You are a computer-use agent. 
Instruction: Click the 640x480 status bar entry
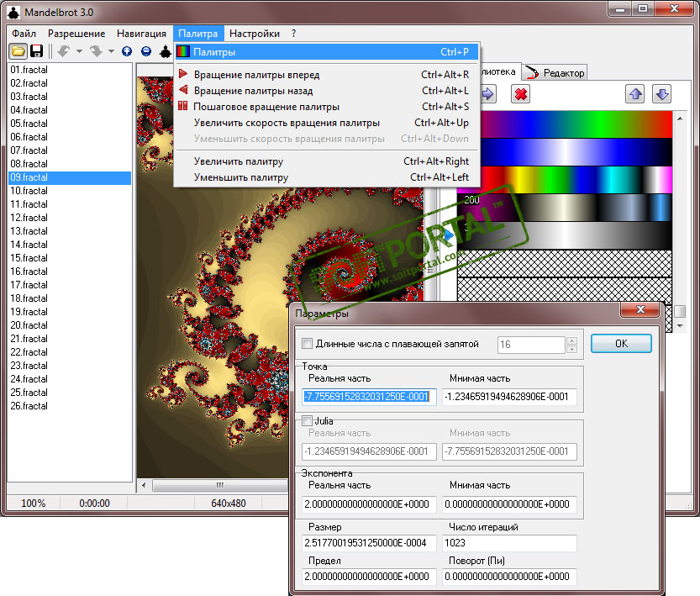[228, 504]
